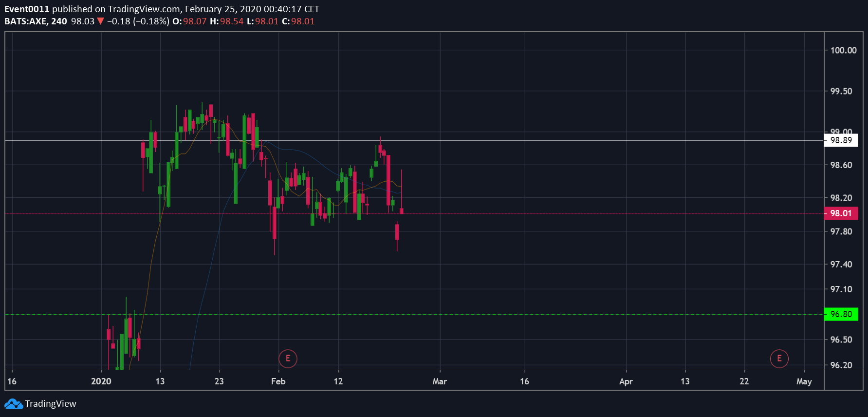The height and width of the screenshot is (417, 868).
Task: Click the high value H:98.54
Action: coord(226,21)
